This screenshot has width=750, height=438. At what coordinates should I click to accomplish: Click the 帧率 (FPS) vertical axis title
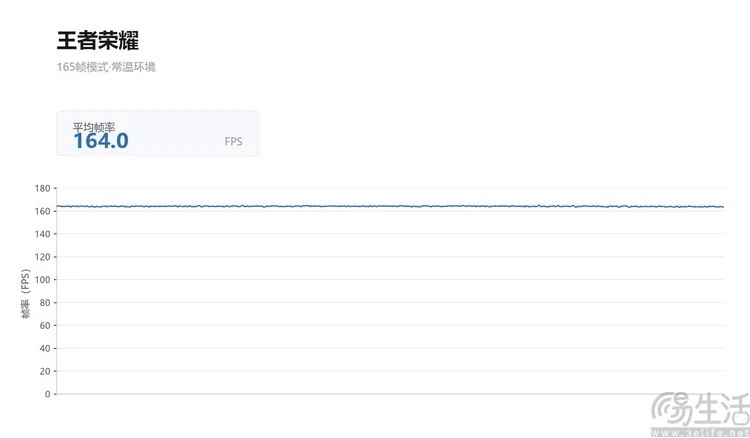[25, 294]
